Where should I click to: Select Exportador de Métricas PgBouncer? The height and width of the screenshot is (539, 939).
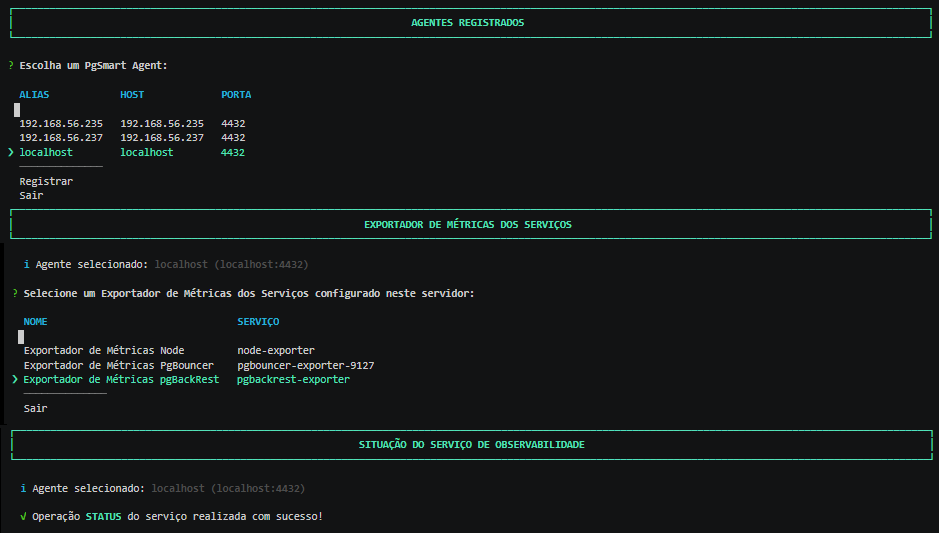point(119,365)
